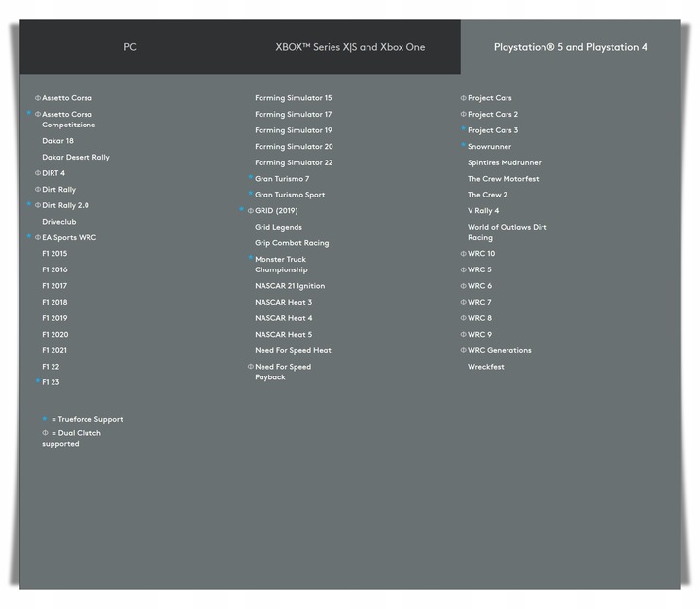This screenshot has height=609, width=700.
Task: Click the Trueforce icon beside Monster Truck Championship
Action: click(250, 259)
